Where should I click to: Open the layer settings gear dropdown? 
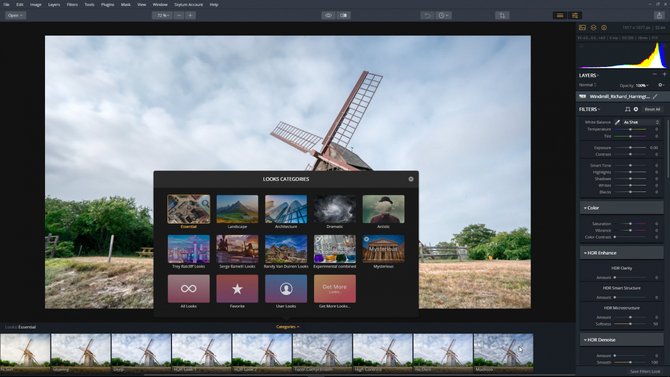pyautogui.click(x=661, y=85)
